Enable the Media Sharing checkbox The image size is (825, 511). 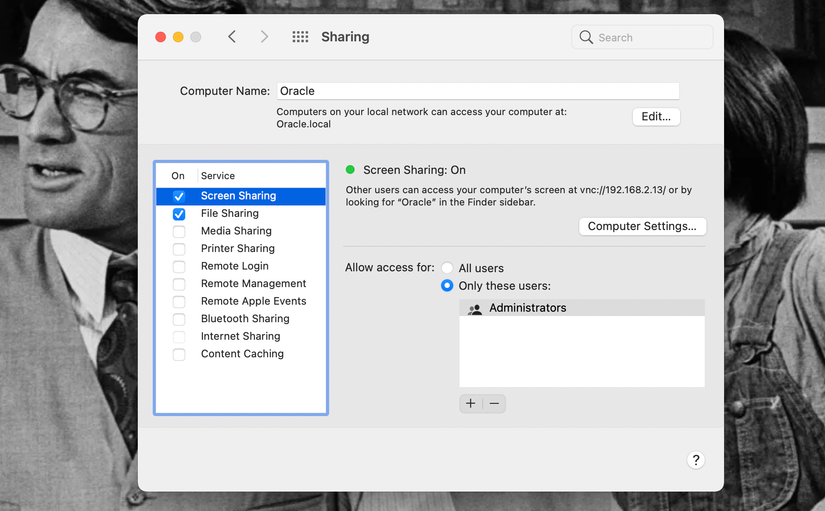coord(179,232)
